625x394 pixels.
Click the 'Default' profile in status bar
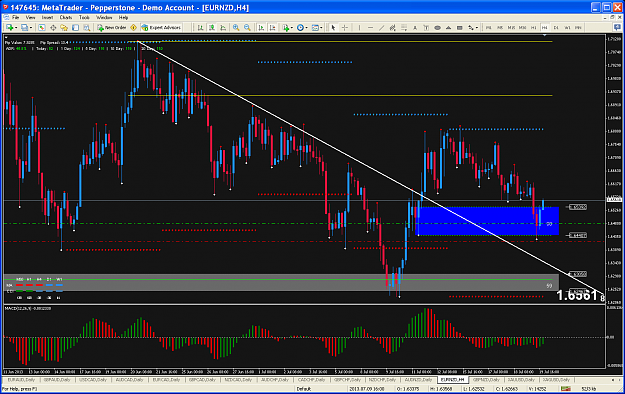(x=304, y=388)
